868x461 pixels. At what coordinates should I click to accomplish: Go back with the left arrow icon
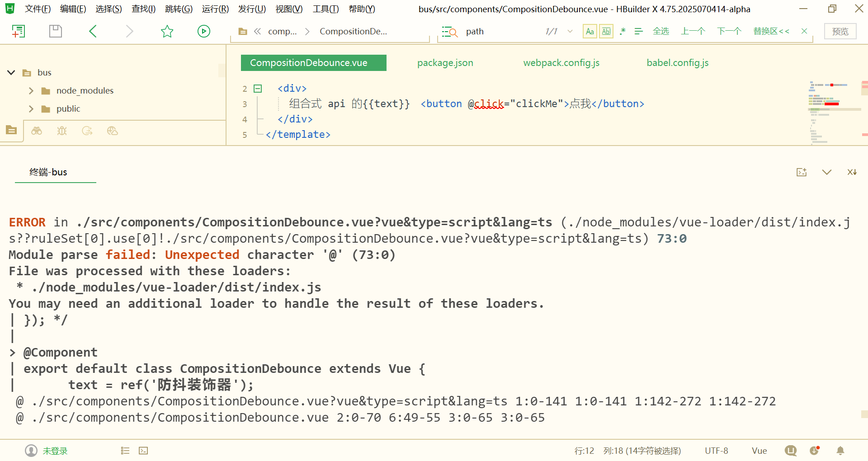point(93,31)
